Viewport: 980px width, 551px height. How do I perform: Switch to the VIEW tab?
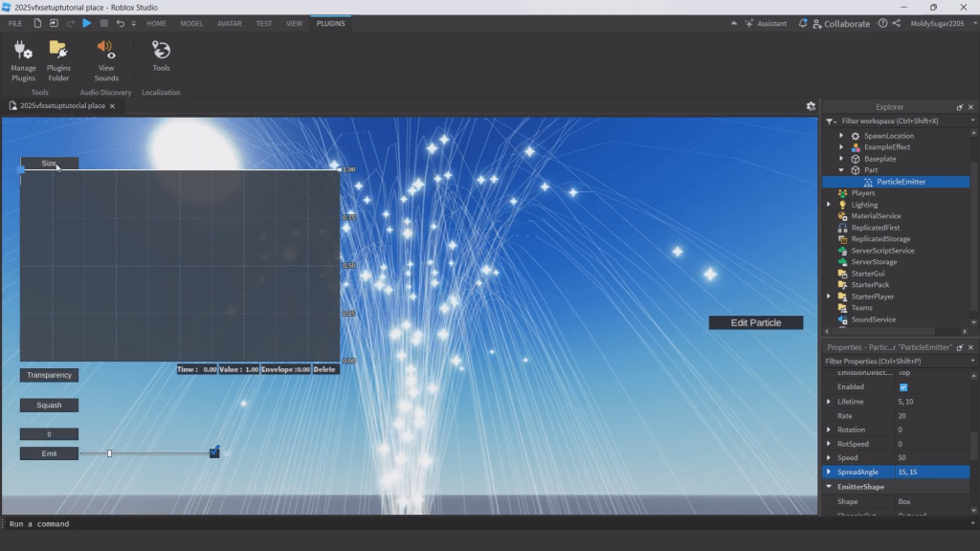point(294,23)
